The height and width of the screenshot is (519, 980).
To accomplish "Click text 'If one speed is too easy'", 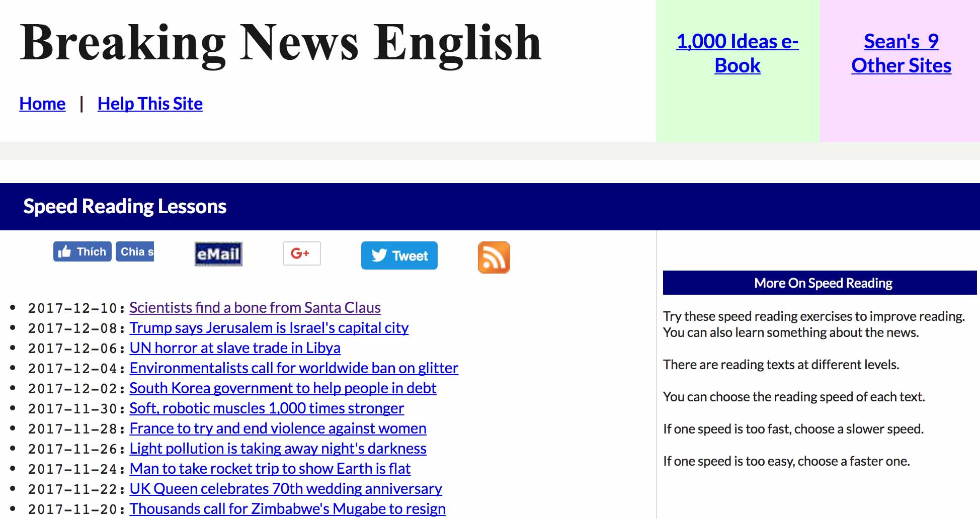I will click(x=728, y=461).
